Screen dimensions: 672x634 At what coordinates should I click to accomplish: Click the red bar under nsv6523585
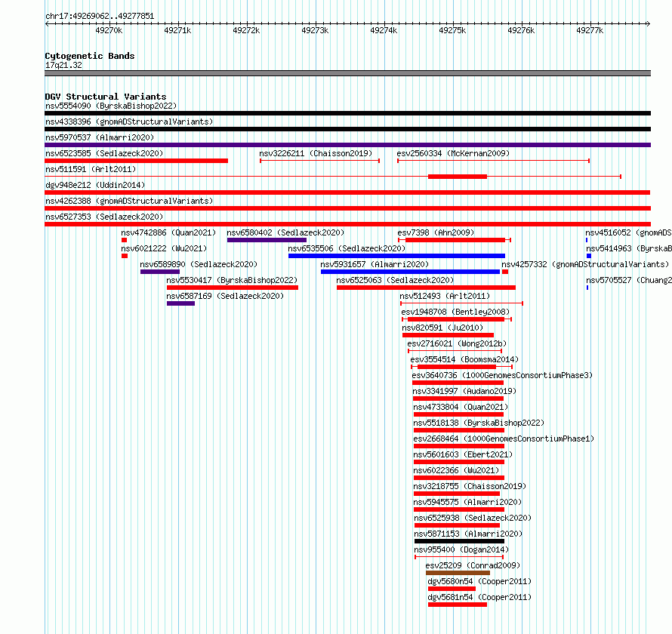136,161
